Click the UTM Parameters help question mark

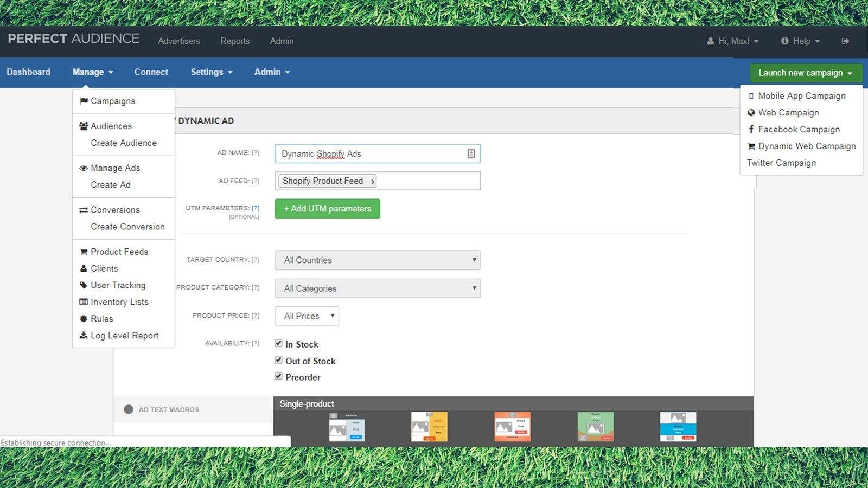(x=255, y=208)
